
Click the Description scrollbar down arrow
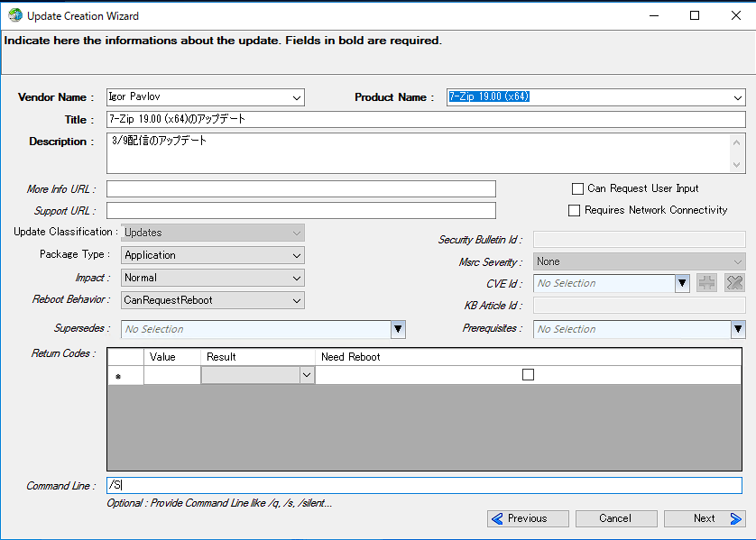pyautogui.click(x=736, y=165)
